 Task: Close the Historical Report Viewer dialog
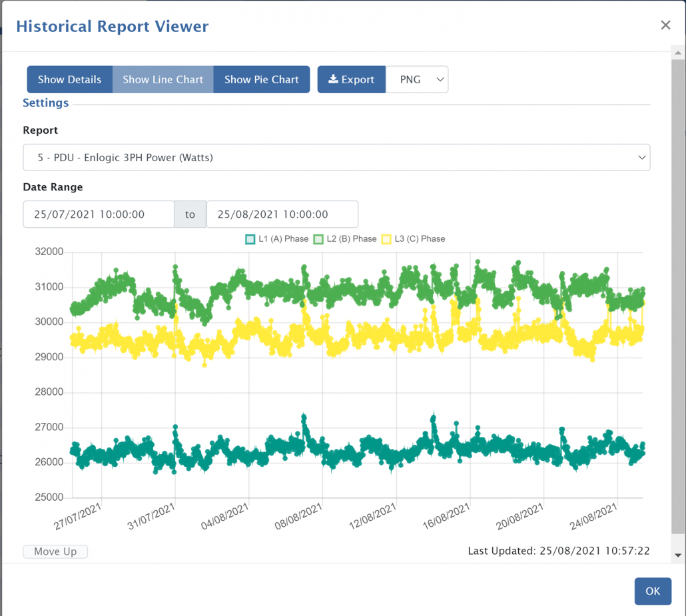click(x=665, y=25)
